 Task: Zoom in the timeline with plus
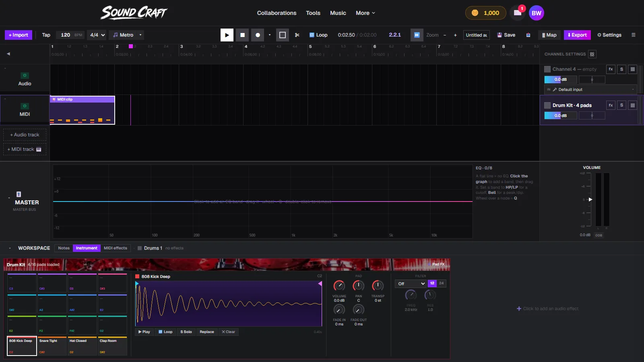(455, 35)
